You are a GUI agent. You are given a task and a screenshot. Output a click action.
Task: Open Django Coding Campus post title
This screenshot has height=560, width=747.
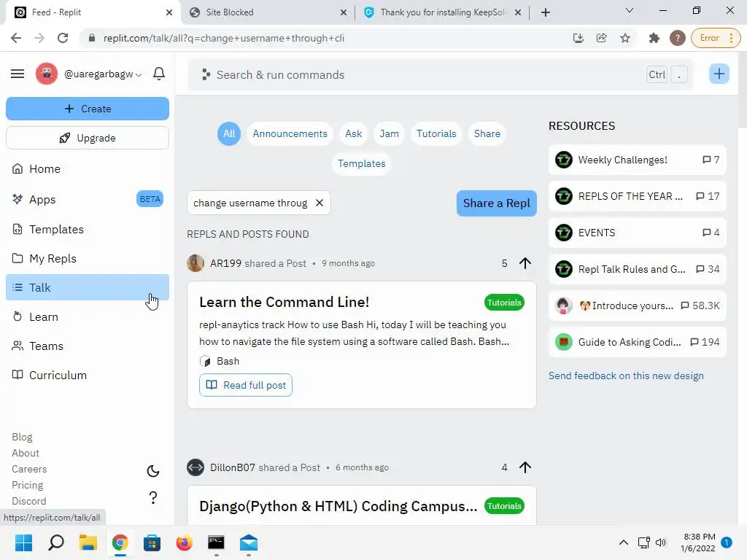(x=338, y=506)
